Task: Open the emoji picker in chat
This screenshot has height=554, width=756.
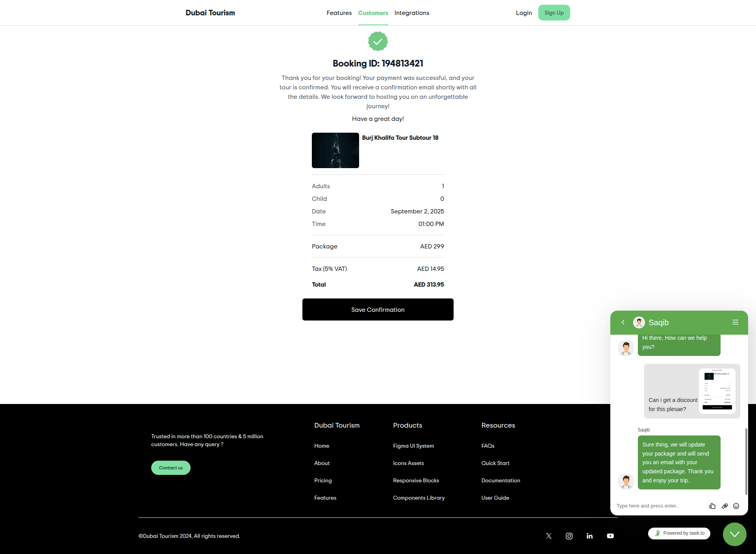Action: [736, 506]
